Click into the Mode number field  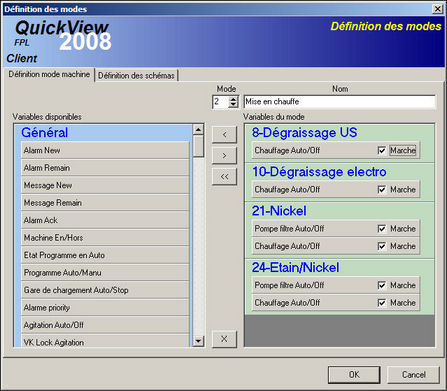click(x=221, y=102)
